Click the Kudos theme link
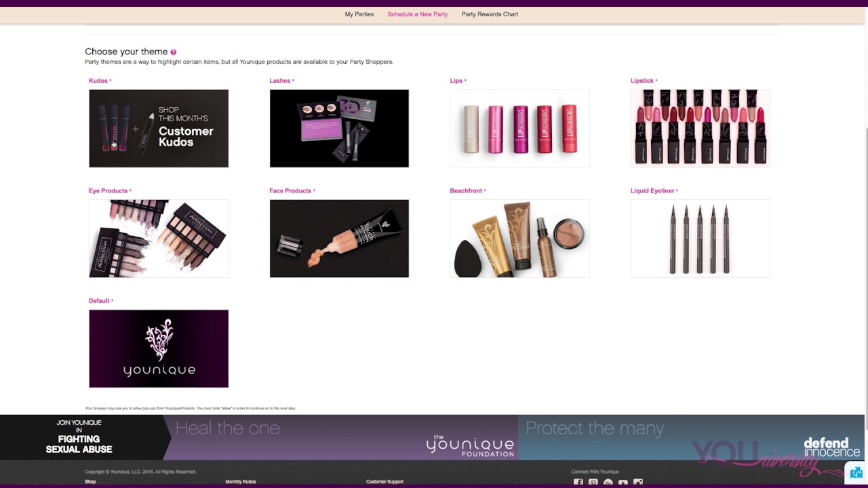The height and width of the screenshot is (488, 868). (x=100, y=81)
